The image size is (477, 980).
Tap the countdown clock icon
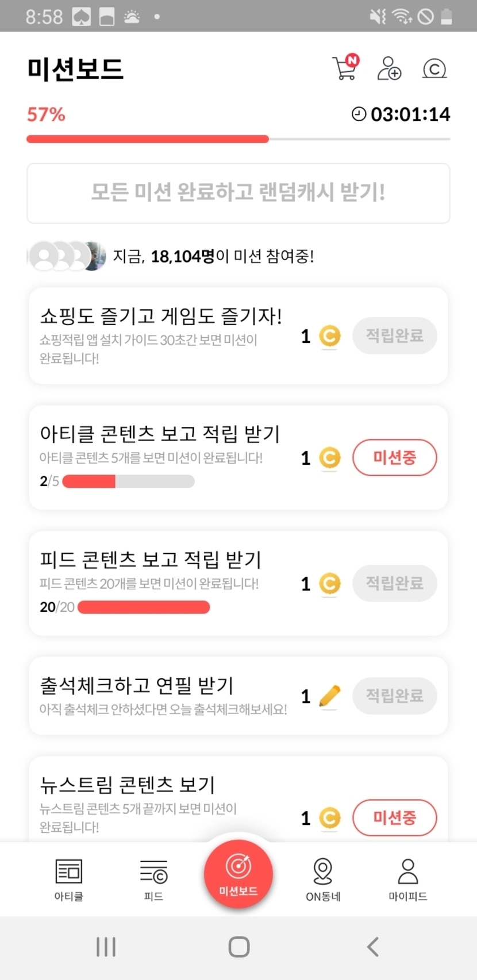point(359,114)
